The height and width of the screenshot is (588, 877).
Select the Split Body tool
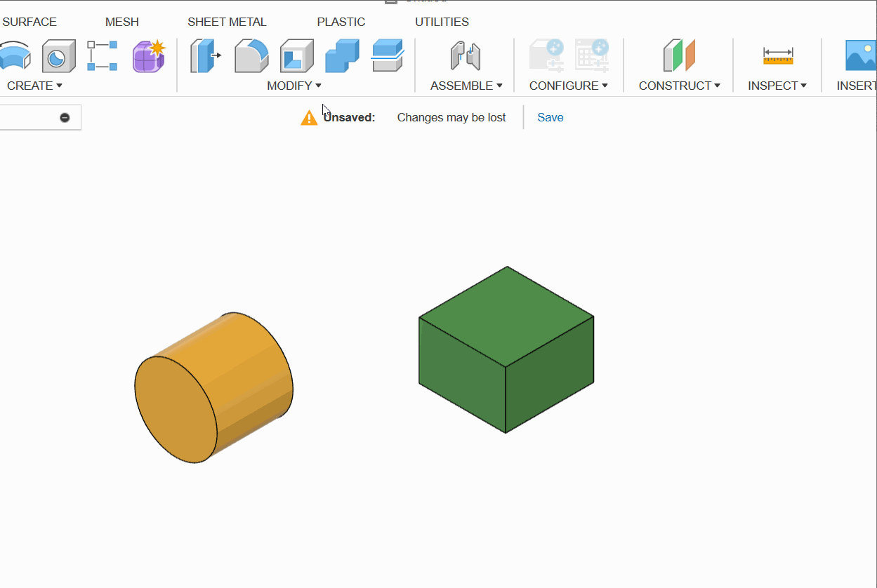click(x=386, y=56)
